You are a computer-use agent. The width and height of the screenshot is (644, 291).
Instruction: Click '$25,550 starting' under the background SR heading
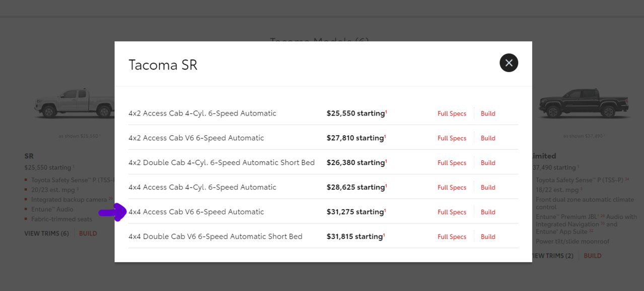[49, 167]
